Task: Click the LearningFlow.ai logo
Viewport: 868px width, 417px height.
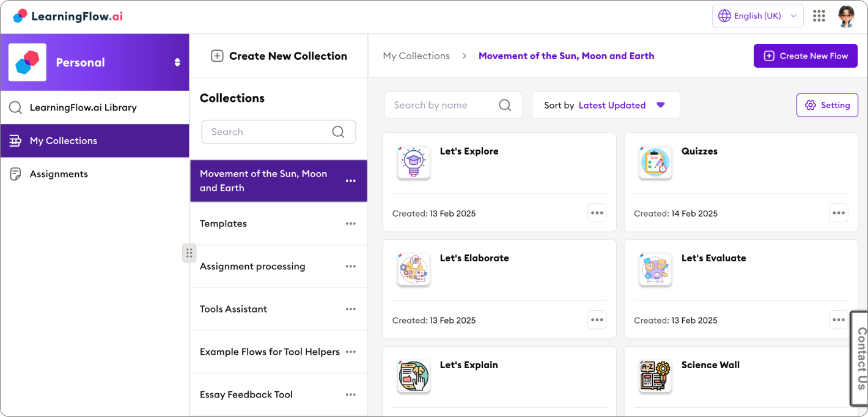Action: click(x=68, y=16)
